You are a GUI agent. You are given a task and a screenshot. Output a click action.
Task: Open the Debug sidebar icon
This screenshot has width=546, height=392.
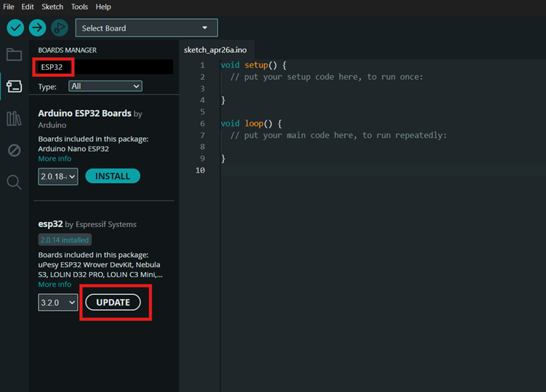pyautogui.click(x=14, y=150)
